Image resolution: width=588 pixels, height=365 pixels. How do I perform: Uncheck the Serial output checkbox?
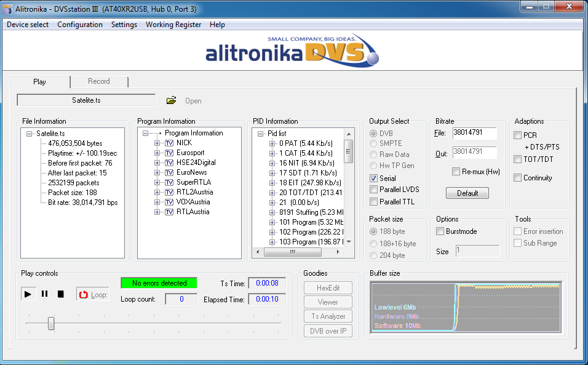pyautogui.click(x=373, y=178)
